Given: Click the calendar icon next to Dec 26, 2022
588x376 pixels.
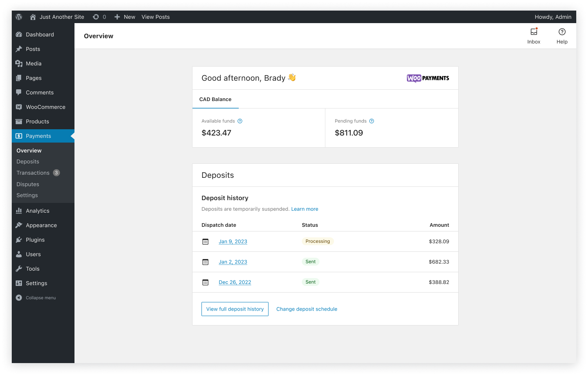Looking at the screenshot, I should pyautogui.click(x=205, y=282).
